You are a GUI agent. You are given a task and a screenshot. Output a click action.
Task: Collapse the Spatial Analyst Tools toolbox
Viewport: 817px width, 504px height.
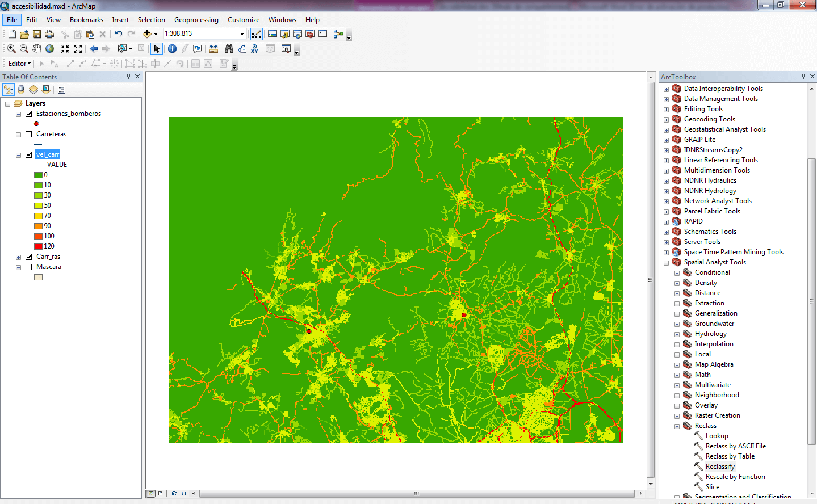pyautogui.click(x=666, y=263)
